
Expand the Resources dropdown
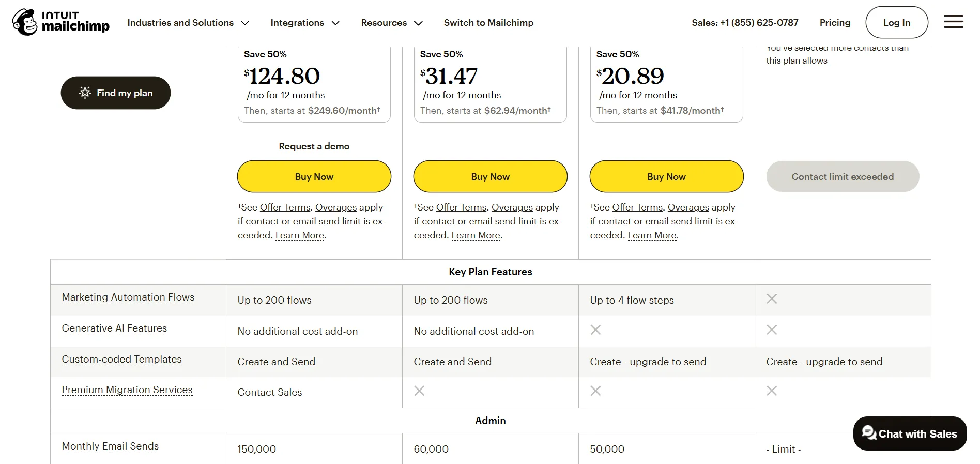391,23
